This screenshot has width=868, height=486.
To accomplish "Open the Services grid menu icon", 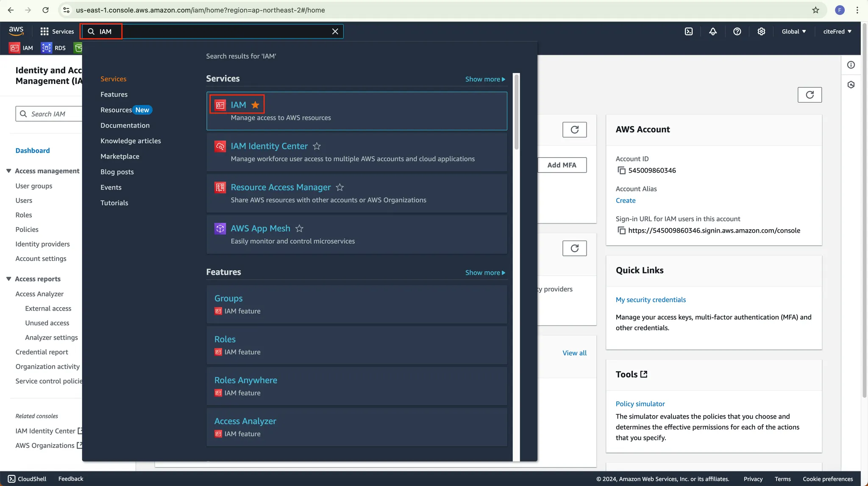I will (x=45, y=31).
